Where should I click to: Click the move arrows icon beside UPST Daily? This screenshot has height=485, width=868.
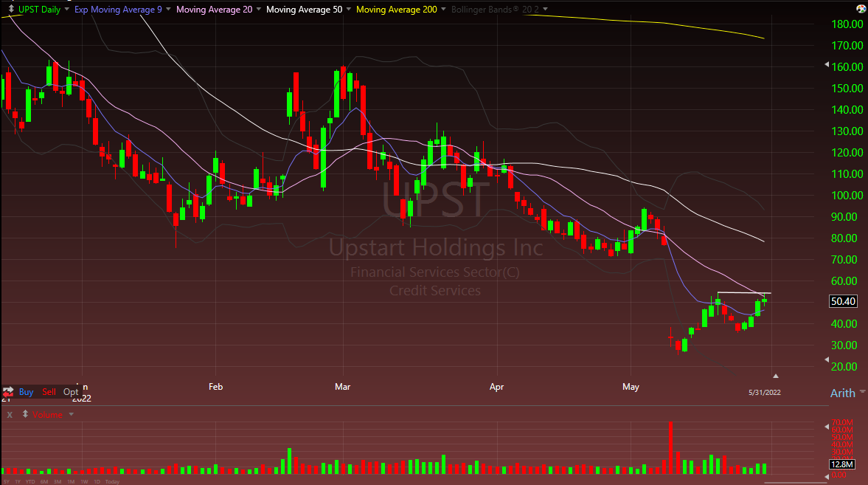pos(11,9)
